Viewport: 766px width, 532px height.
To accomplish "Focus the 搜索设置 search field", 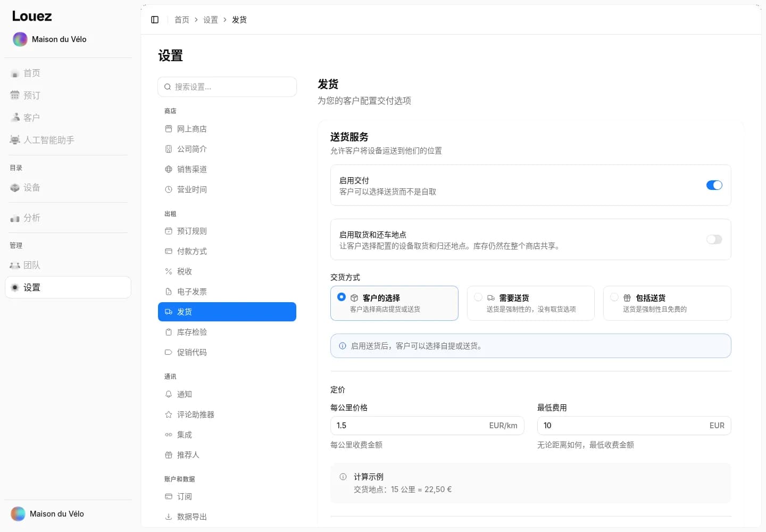I will click(227, 87).
